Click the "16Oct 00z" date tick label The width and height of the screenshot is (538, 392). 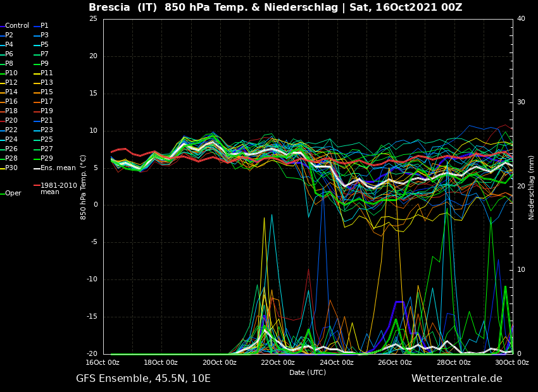tap(104, 362)
